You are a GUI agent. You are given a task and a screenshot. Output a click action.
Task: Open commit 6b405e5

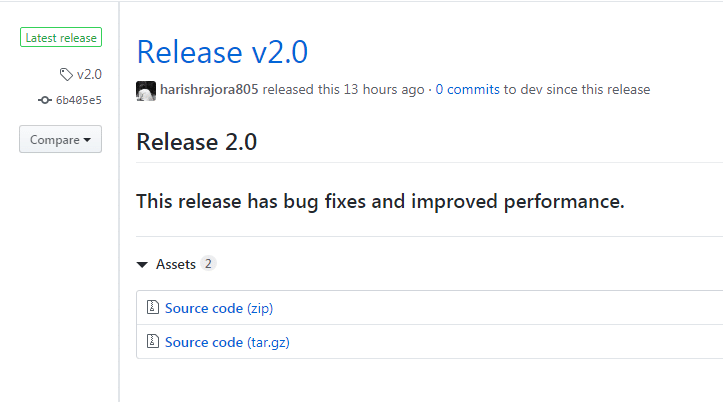tap(78, 100)
